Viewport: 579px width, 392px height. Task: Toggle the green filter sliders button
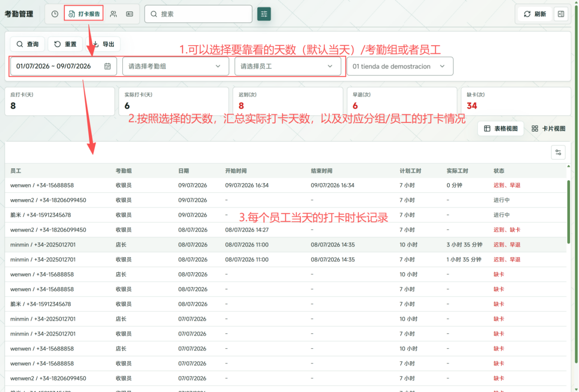(264, 14)
